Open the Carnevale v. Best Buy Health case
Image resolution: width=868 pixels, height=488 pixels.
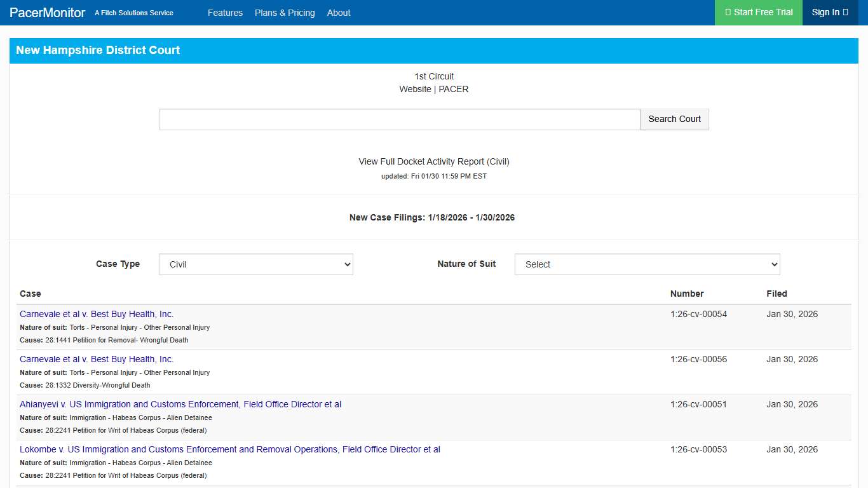pyautogui.click(x=96, y=314)
